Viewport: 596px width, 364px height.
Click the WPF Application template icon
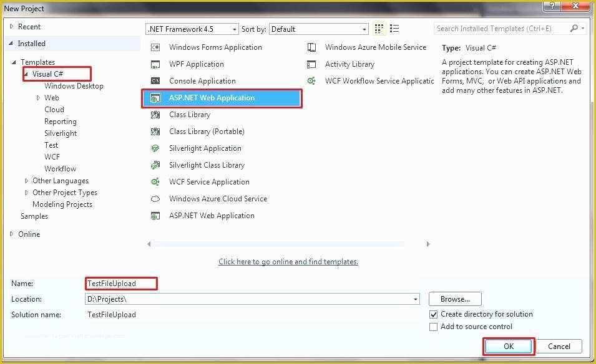155,64
